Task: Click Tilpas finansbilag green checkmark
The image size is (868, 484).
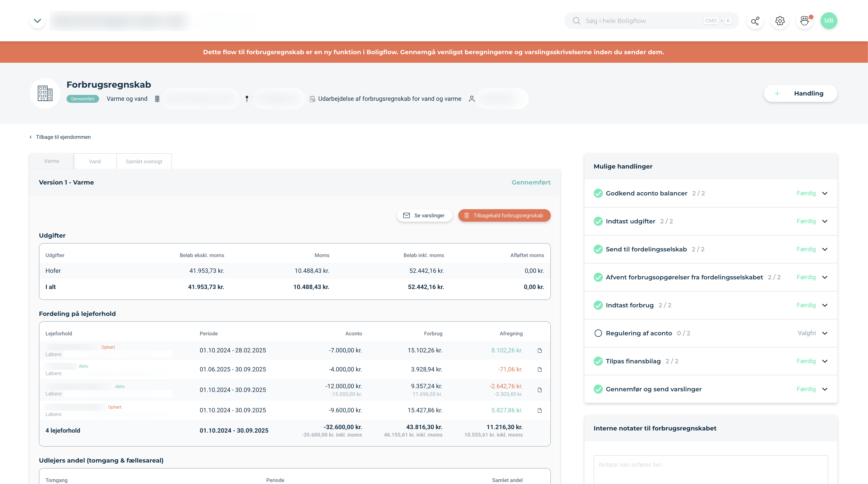Action: click(598, 361)
